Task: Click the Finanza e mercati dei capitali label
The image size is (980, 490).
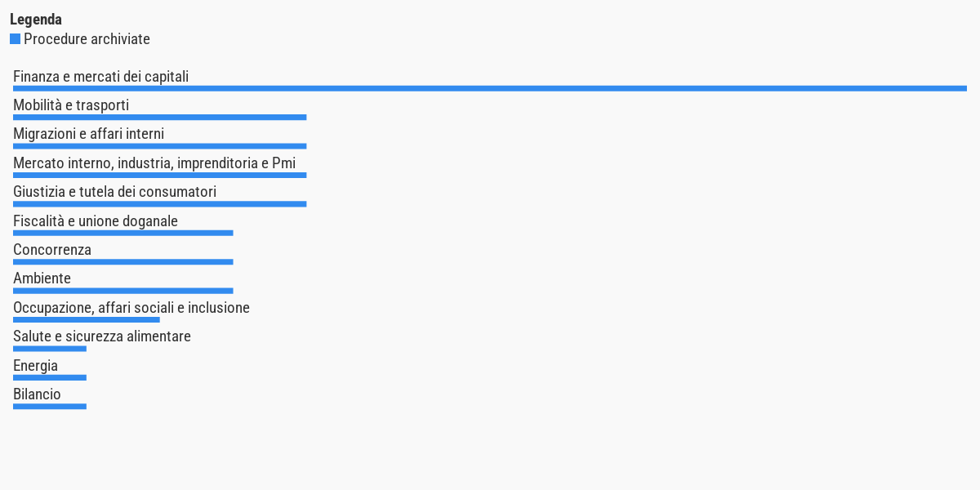Action: 100,77
